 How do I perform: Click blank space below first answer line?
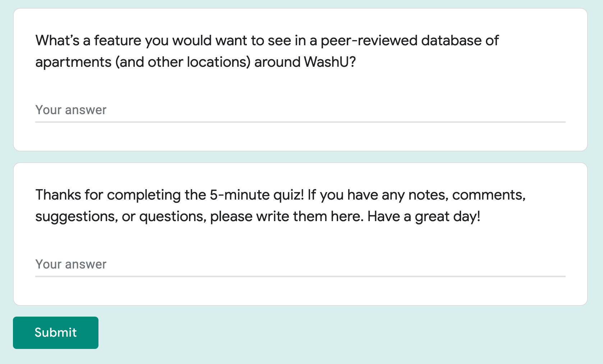click(x=300, y=137)
